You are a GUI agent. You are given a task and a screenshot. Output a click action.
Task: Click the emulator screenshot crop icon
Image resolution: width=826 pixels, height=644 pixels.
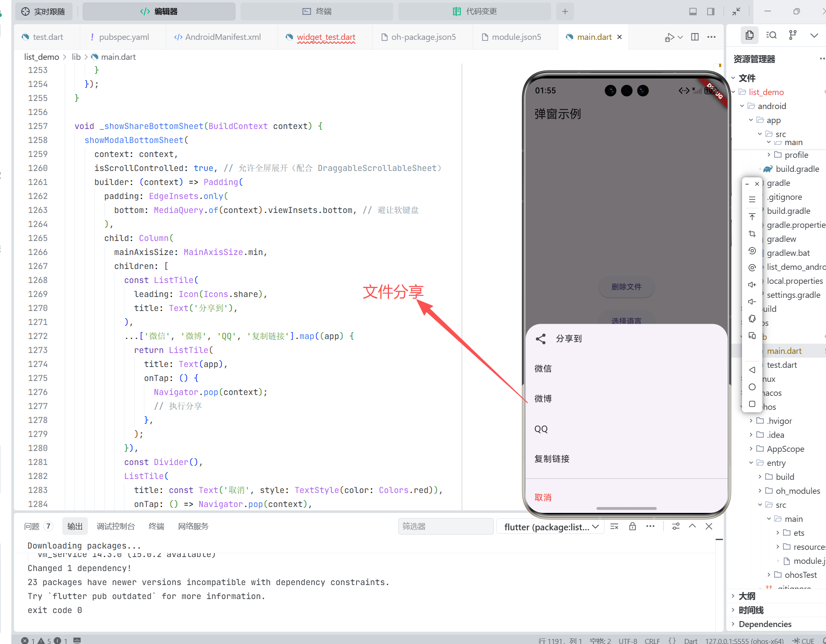[x=752, y=234]
